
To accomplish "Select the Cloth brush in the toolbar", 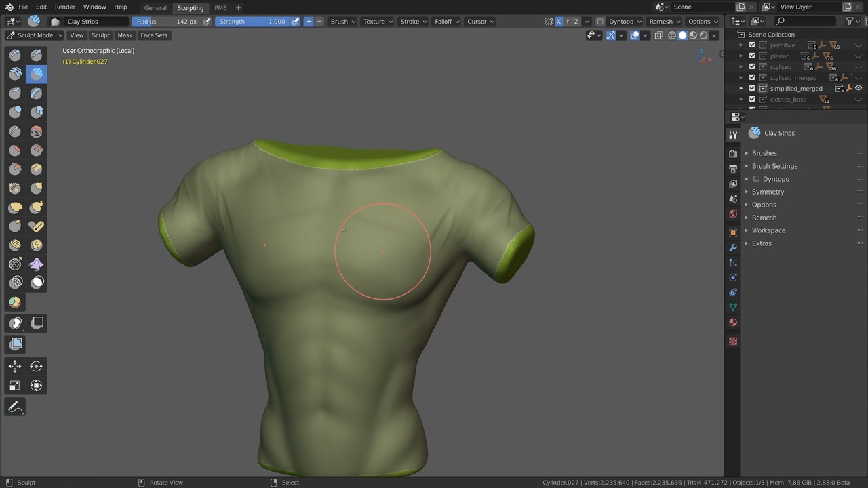I will [x=37, y=264].
